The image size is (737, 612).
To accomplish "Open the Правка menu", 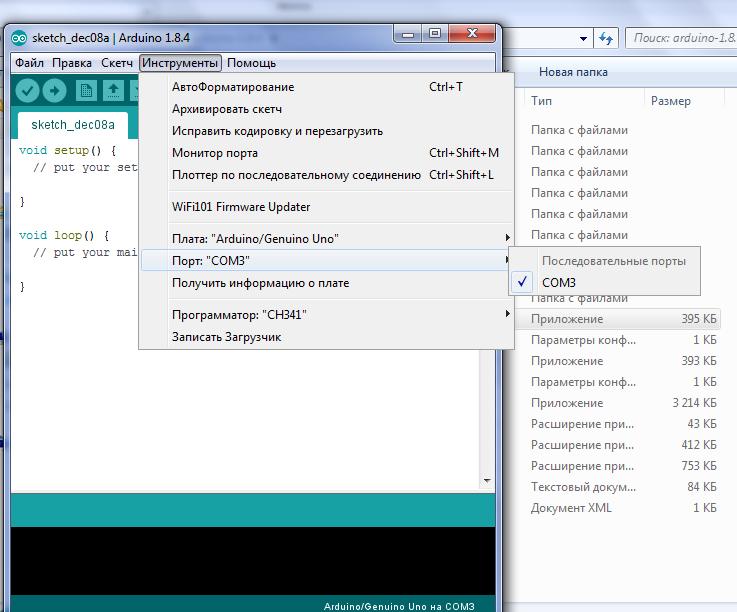I will [x=71, y=63].
